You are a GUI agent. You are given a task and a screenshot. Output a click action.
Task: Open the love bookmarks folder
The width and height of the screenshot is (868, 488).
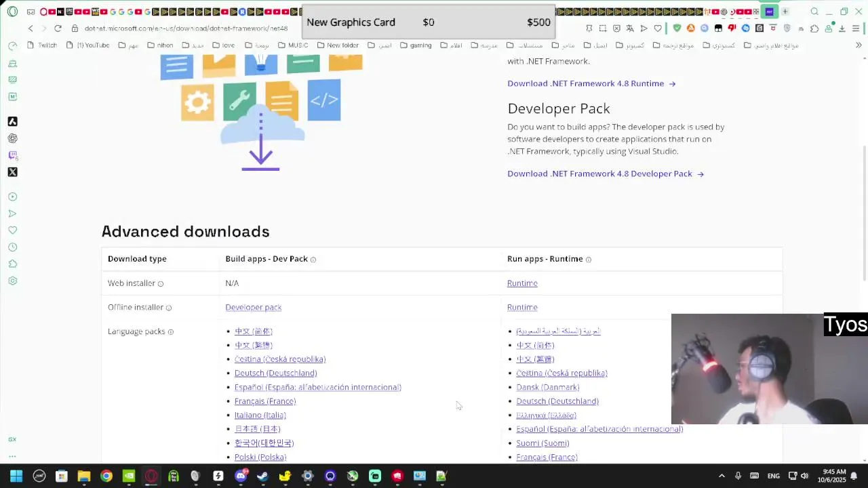pyautogui.click(x=222, y=45)
